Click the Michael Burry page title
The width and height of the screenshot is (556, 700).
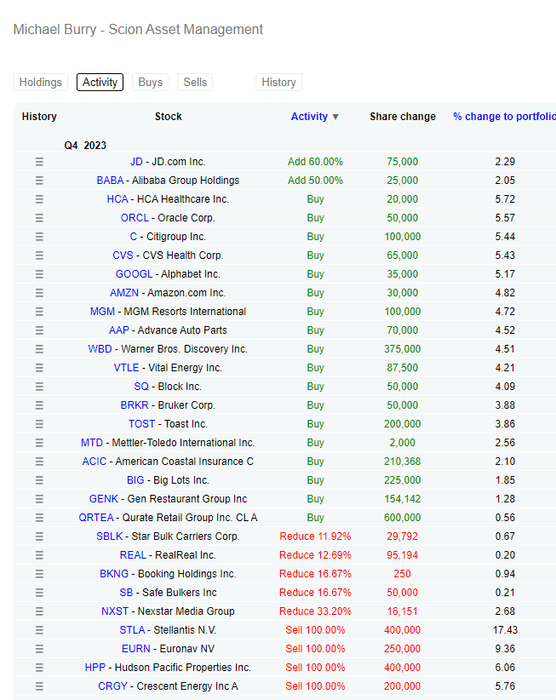point(138,29)
